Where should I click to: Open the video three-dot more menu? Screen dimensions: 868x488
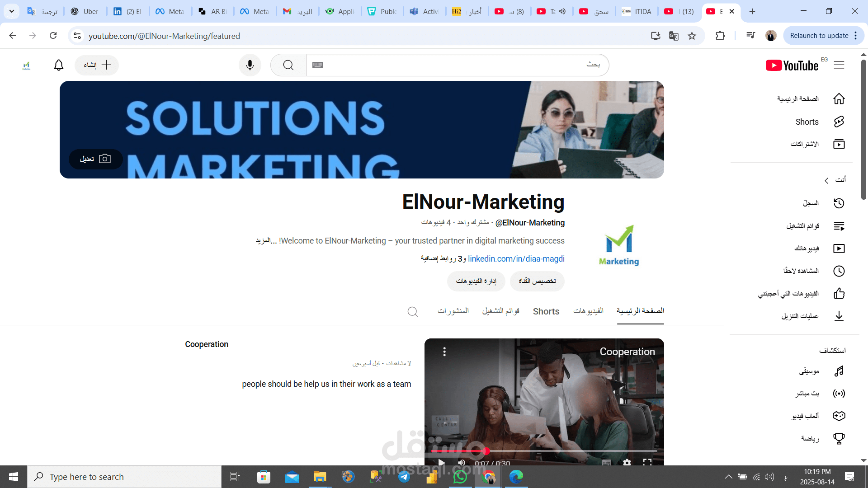[x=444, y=352]
